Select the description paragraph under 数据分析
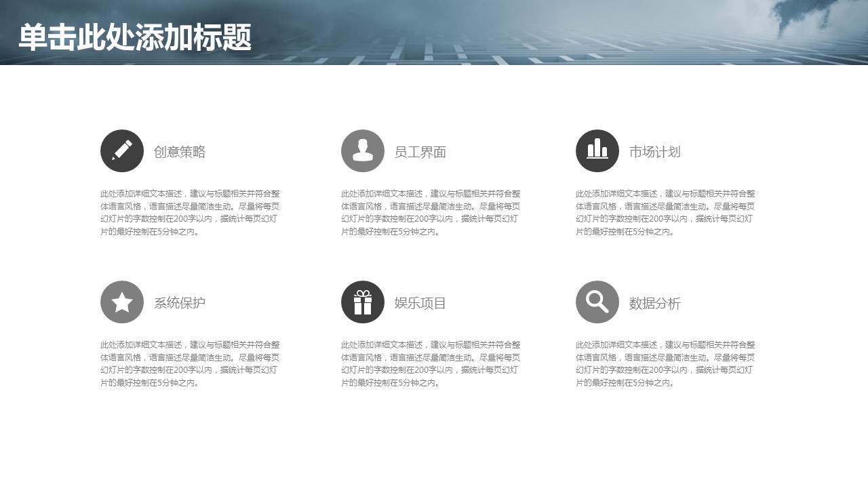 pyautogui.click(x=665, y=363)
